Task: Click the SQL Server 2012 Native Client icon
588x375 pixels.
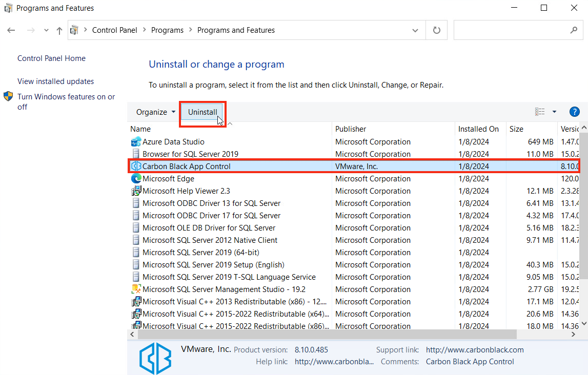Action: (136, 240)
